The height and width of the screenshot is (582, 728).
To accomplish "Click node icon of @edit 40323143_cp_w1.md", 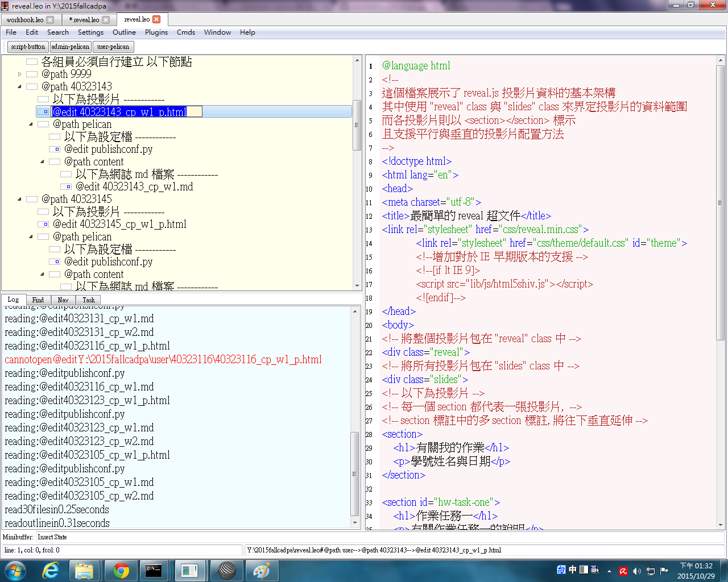I will (66, 186).
